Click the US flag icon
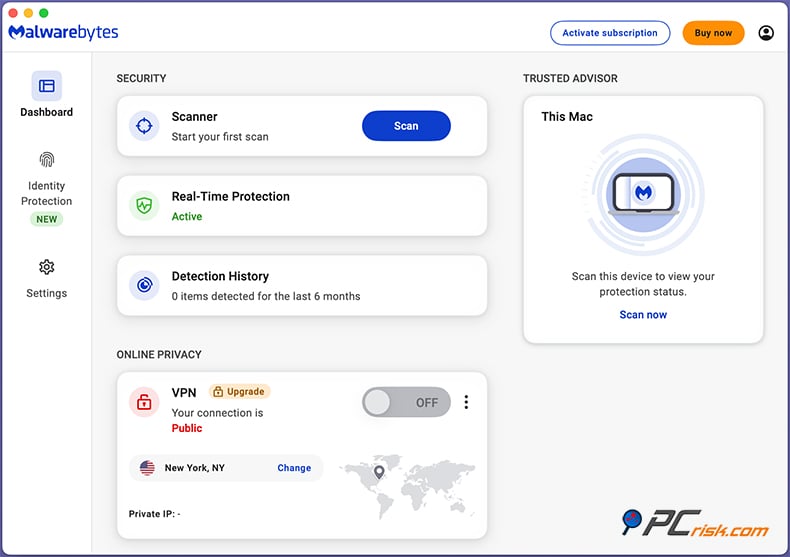 (x=147, y=468)
